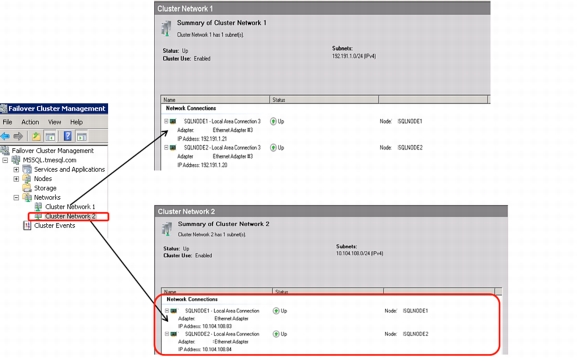Image resolution: width=578 pixels, height=361 pixels.
Task: Click Up status icon for SQLNODE2 in Network 2
Action: pos(276,334)
